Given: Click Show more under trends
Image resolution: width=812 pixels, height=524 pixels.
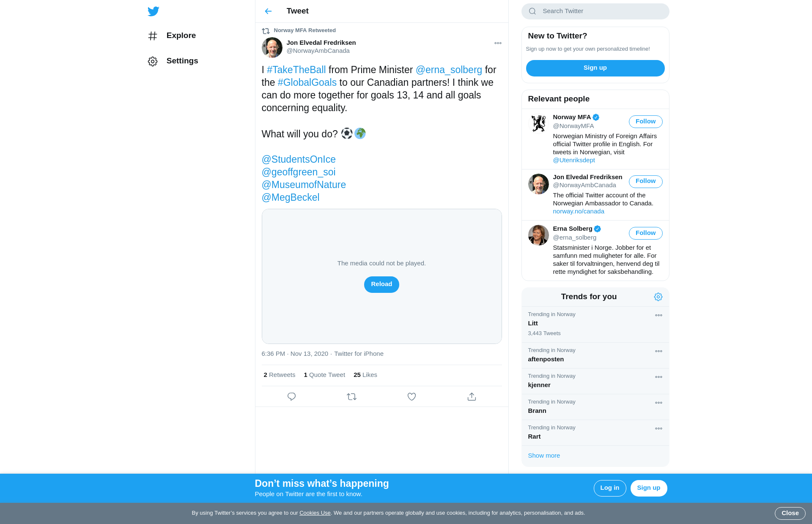Looking at the screenshot, I should (x=544, y=456).
